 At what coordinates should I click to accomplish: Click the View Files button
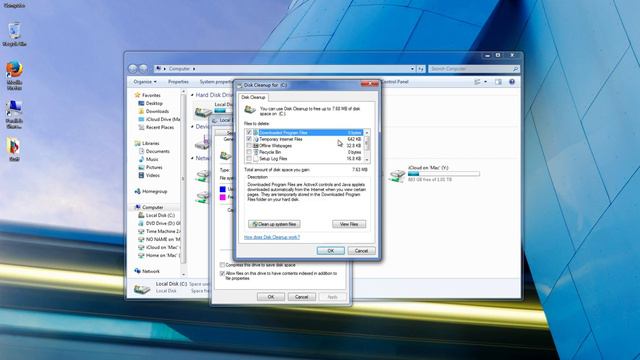[x=349, y=224]
